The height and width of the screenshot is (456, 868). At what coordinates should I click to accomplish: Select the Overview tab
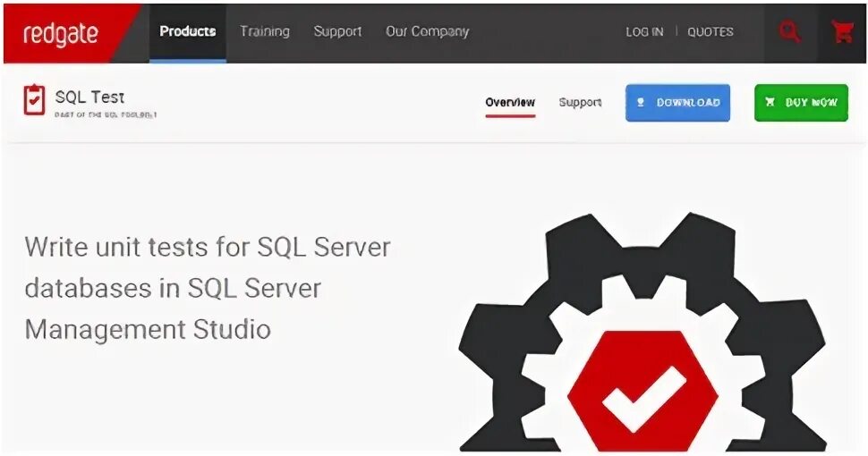(510, 103)
